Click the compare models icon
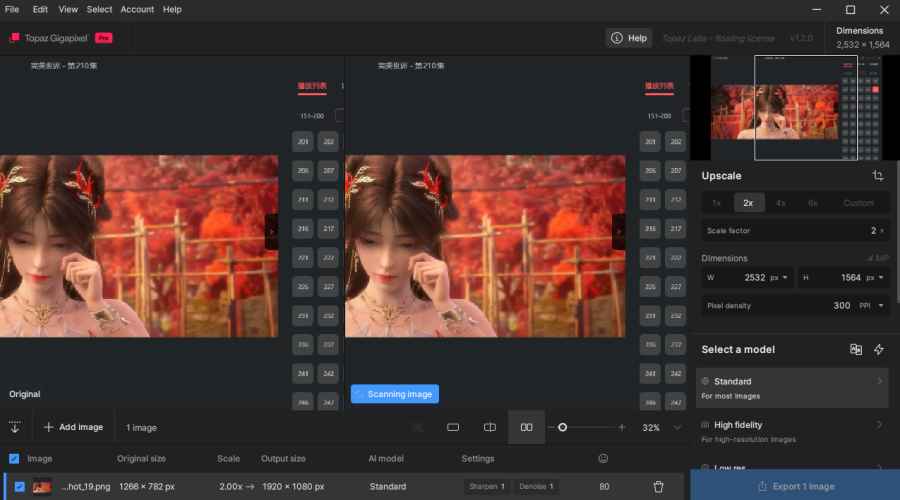 click(x=856, y=350)
